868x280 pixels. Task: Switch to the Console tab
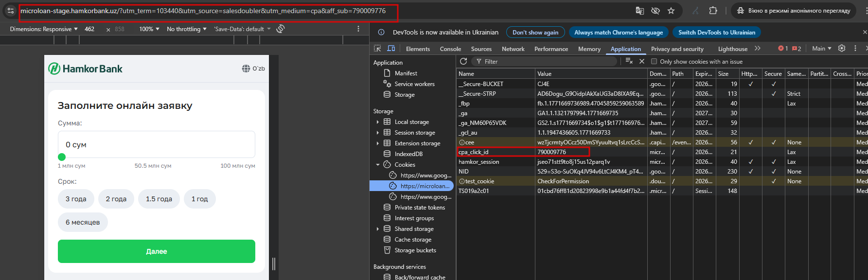click(450, 49)
